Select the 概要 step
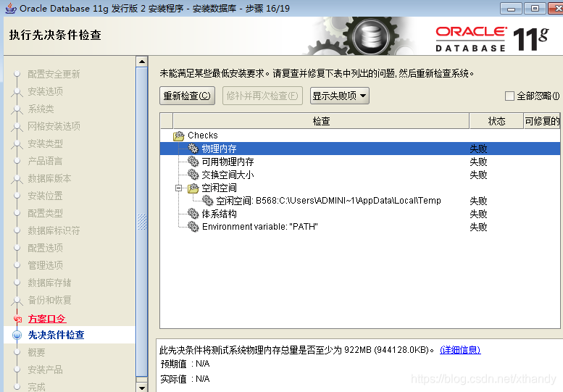The height and width of the screenshot is (392, 563). click(x=37, y=353)
